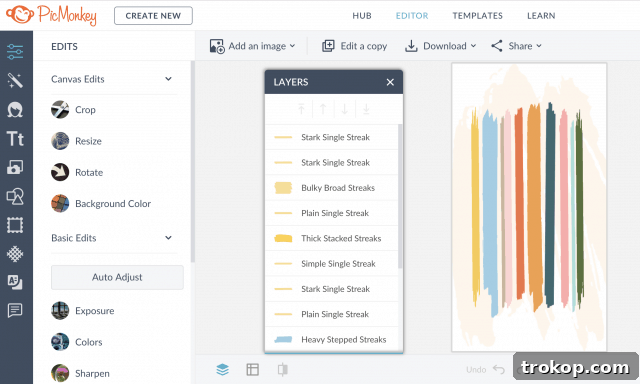Select the topmost Stark Single Streak layer
Screen dimensions: 640x384
(331, 137)
